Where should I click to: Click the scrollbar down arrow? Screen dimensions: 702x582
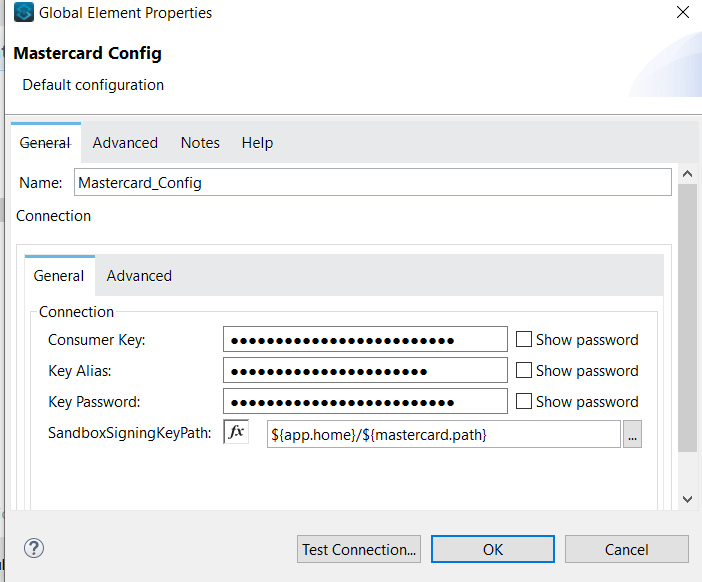coord(687,499)
